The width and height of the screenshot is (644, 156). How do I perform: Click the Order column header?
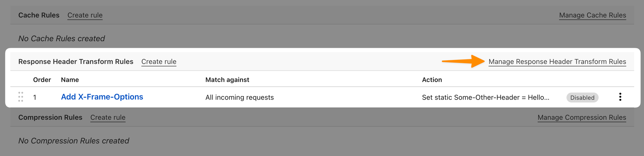coord(42,80)
